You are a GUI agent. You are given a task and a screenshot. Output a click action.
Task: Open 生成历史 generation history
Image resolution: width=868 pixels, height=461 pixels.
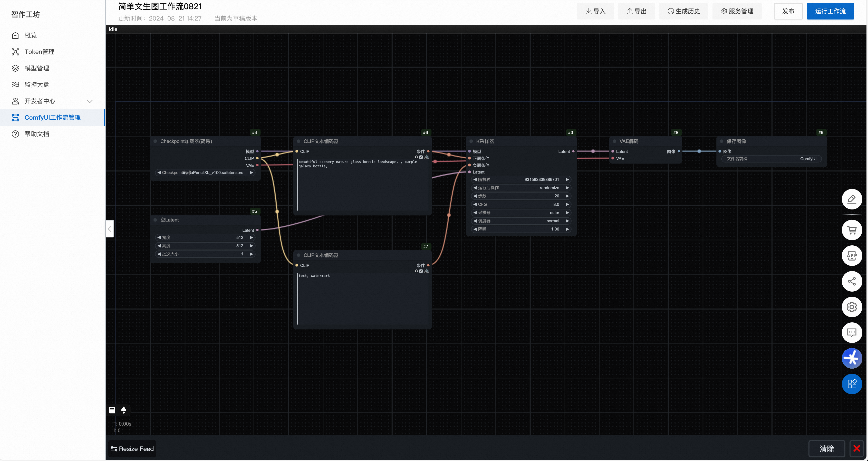(683, 11)
